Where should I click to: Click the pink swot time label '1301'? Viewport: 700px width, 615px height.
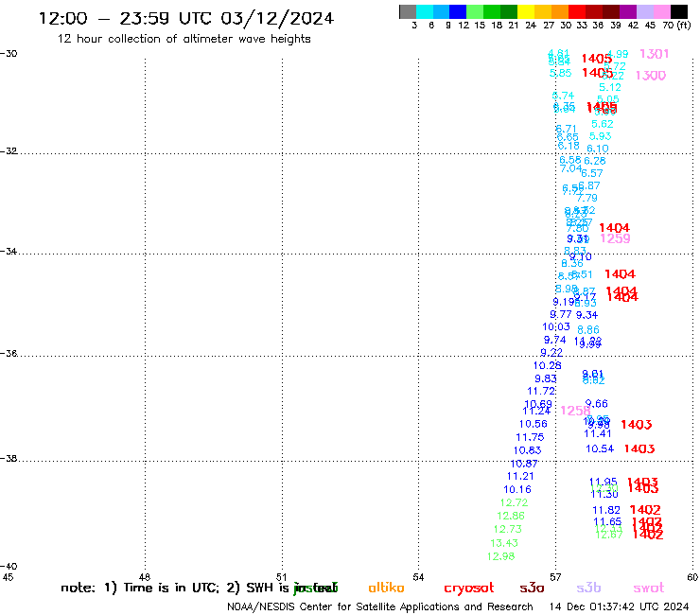654,54
